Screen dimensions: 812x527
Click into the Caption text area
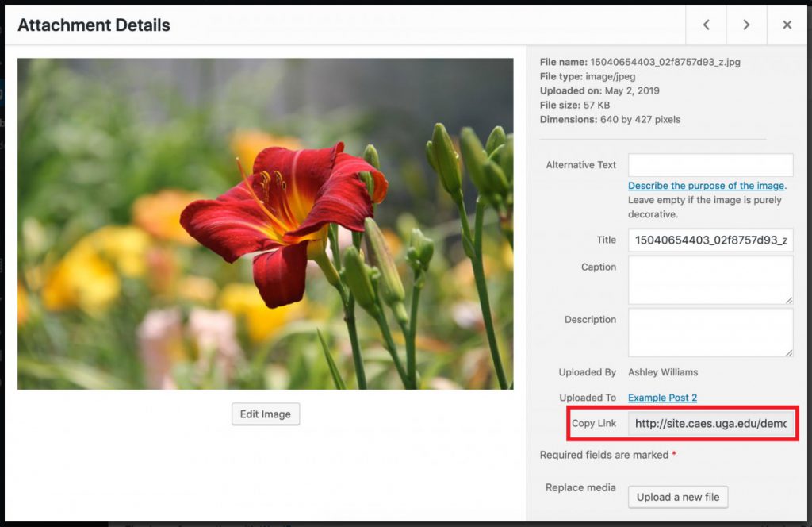[710, 280]
